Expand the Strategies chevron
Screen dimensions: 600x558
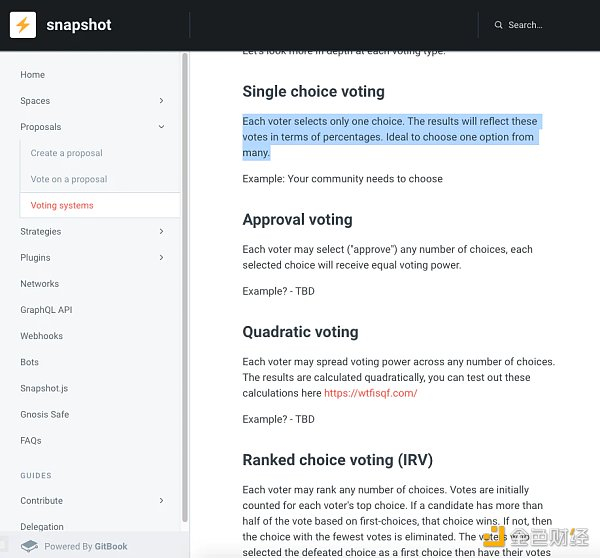[x=162, y=232]
